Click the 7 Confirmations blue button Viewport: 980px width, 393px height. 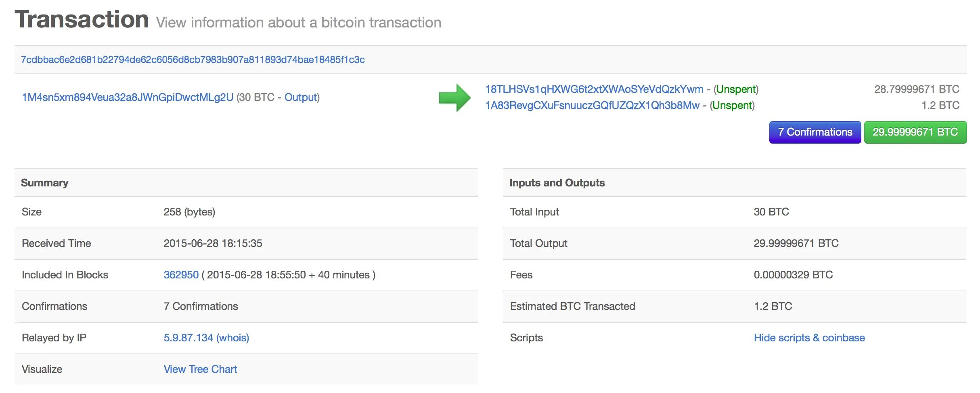[815, 132]
